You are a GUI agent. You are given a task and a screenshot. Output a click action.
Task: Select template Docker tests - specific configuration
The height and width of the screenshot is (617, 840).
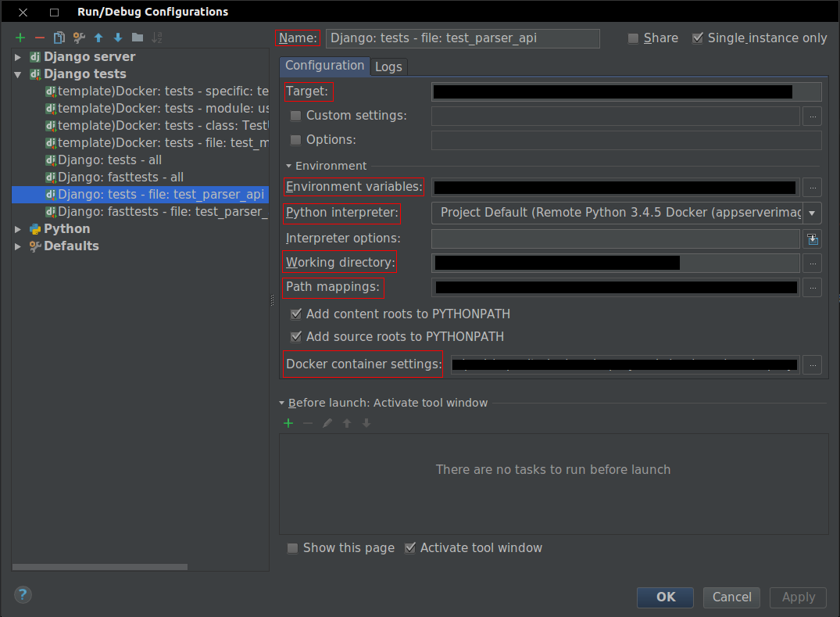(156, 91)
